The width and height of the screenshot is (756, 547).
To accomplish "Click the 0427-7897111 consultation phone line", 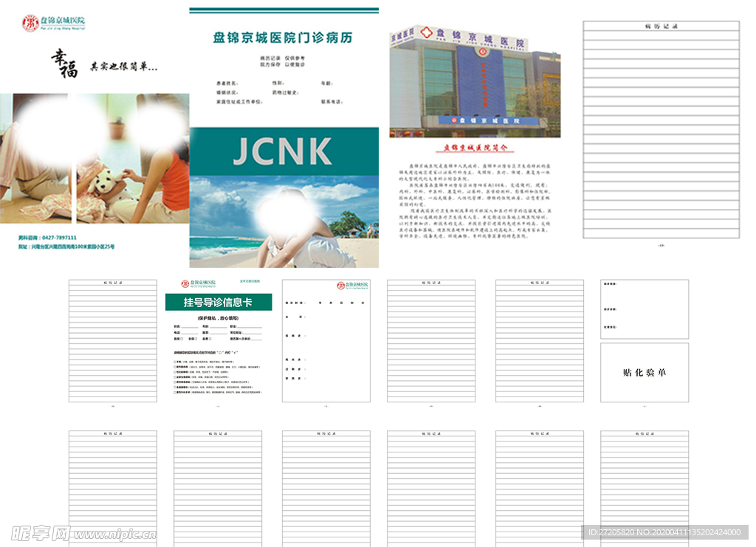I will click(47, 238).
